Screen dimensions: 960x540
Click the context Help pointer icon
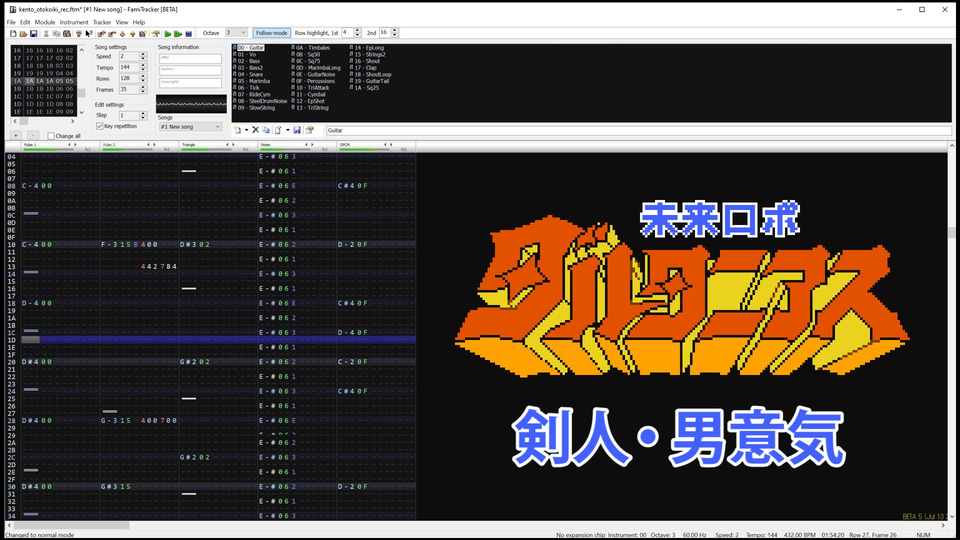[x=89, y=34]
